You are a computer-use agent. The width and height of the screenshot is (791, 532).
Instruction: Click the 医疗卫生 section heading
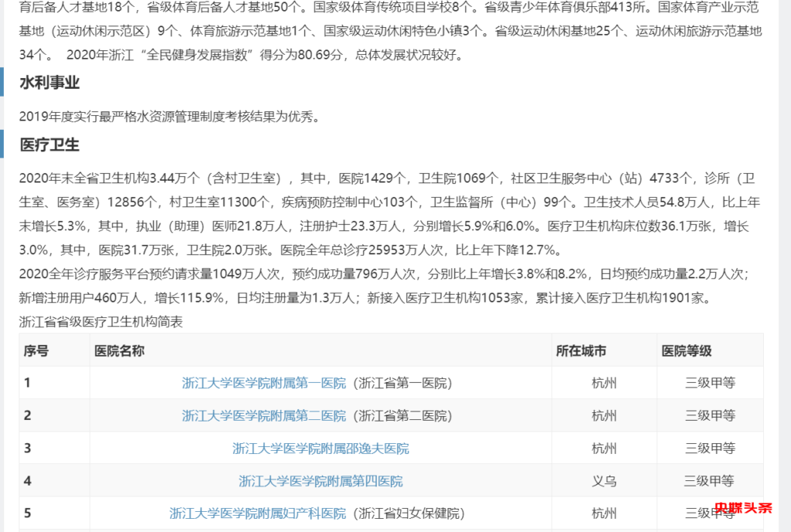[x=49, y=144]
